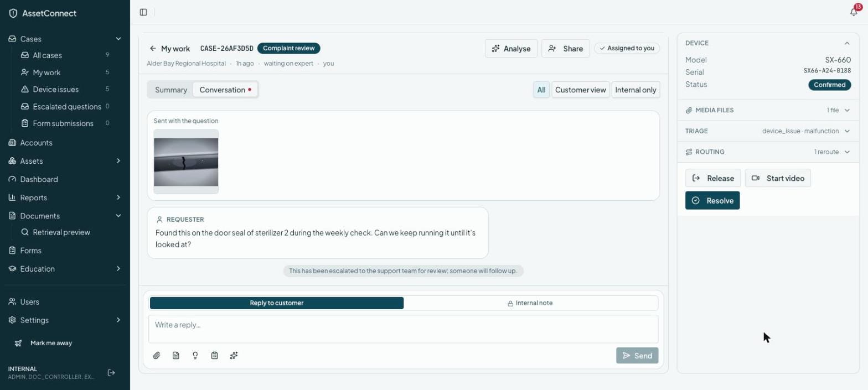Go to Forms in the sidebar
This screenshot has width=868, height=390.
(30, 251)
